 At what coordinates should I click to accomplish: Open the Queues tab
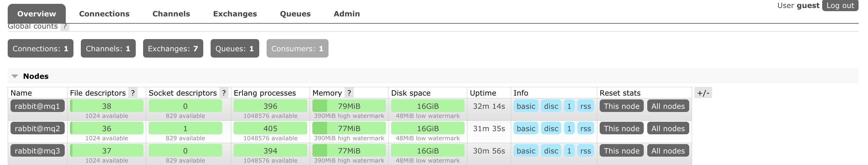click(x=295, y=14)
